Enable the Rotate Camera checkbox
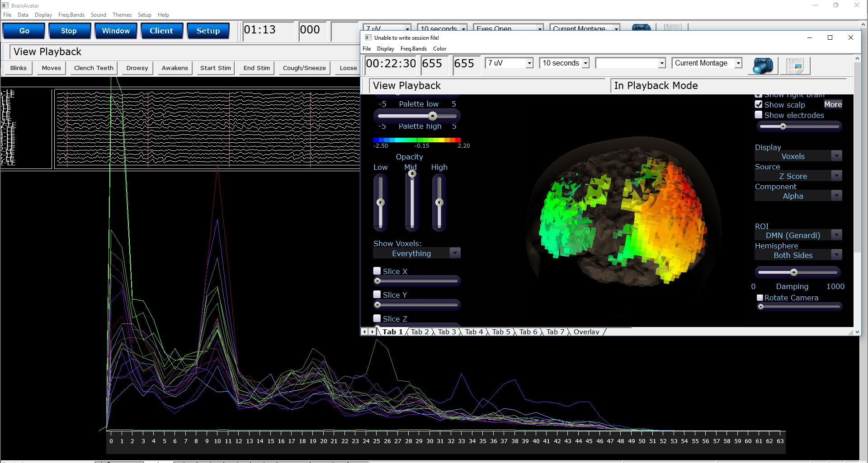 click(x=759, y=297)
